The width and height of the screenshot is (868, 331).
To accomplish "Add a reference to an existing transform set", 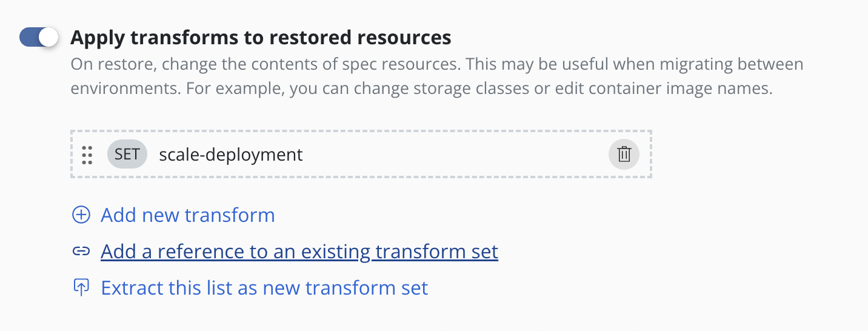I will coord(299,252).
